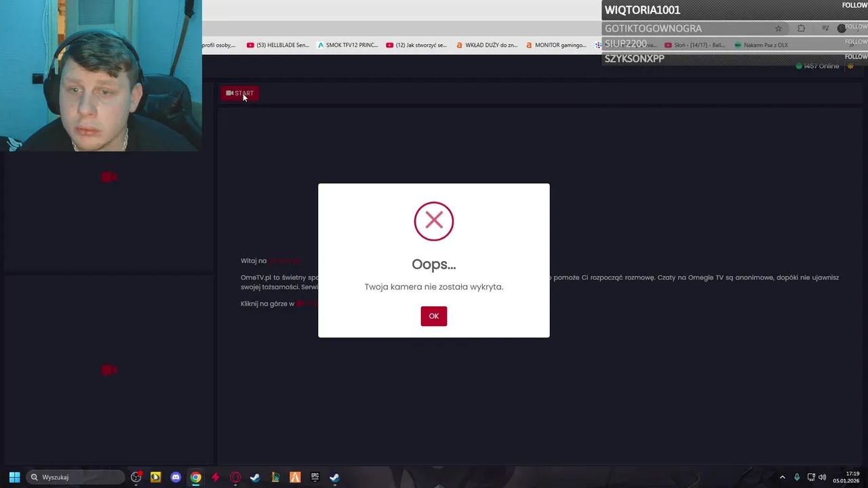Viewport: 868px width, 488px height.
Task: Click the theme sun icon near Online
Action: click(x=850, y=66)
